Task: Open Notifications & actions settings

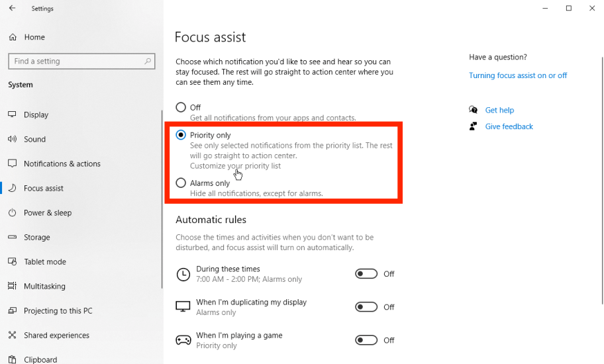Action: [62, 163]
